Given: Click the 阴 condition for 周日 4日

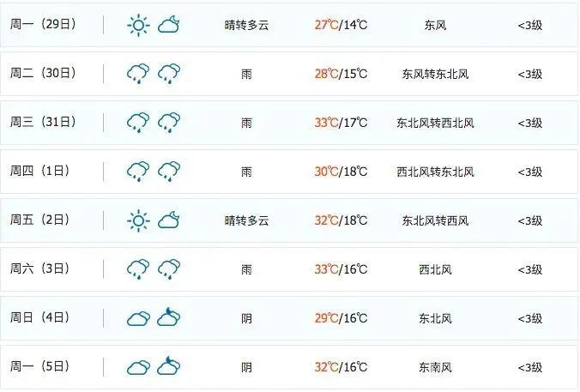Looking at the screenshot, I should pyautogui.click(x=246, y=318).
